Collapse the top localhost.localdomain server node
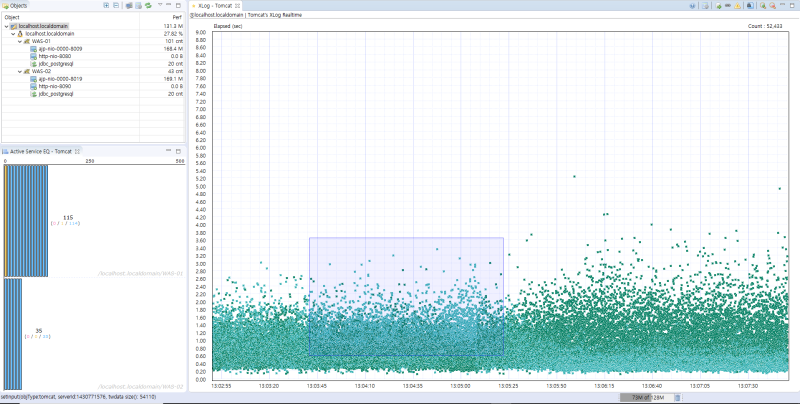 7,26
